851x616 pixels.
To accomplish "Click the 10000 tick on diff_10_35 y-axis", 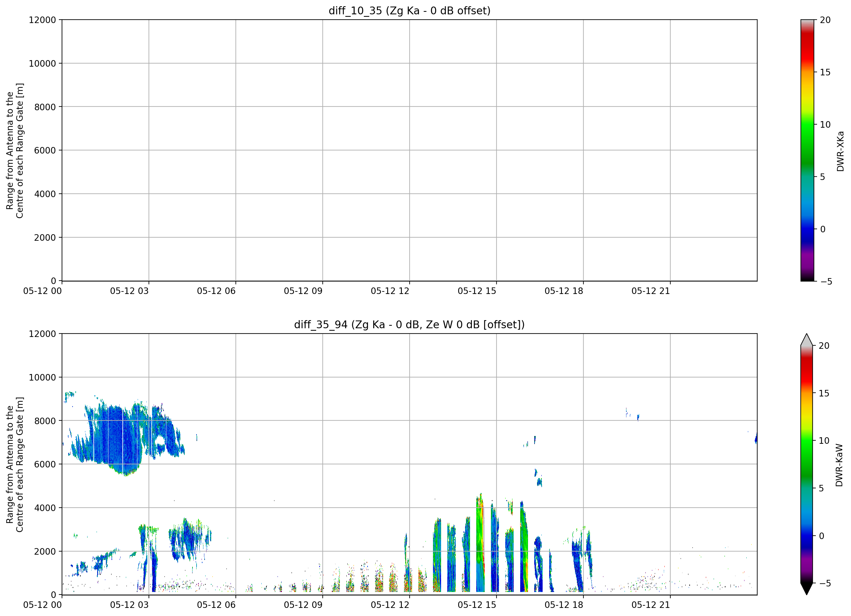I will pyautogui.click(x=42, y=64).
